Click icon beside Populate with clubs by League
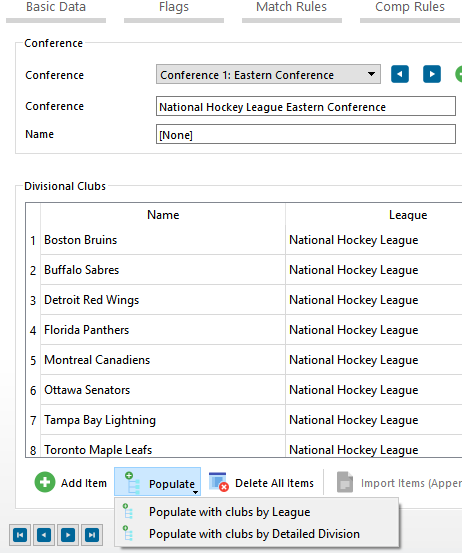Viewport: 462px width, 553px height. [128, 511]
